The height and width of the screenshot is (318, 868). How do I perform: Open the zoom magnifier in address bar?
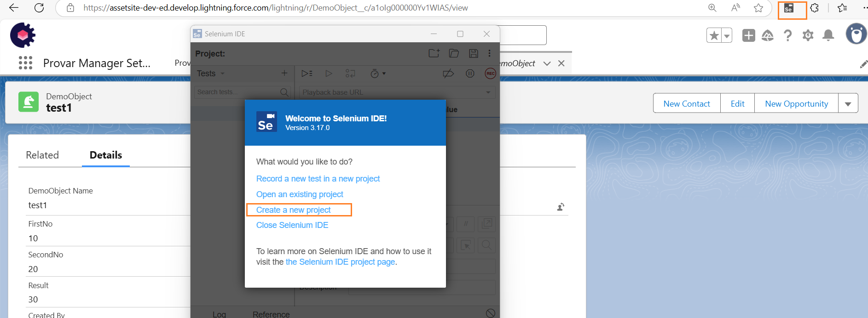click(x=712, y=8)
